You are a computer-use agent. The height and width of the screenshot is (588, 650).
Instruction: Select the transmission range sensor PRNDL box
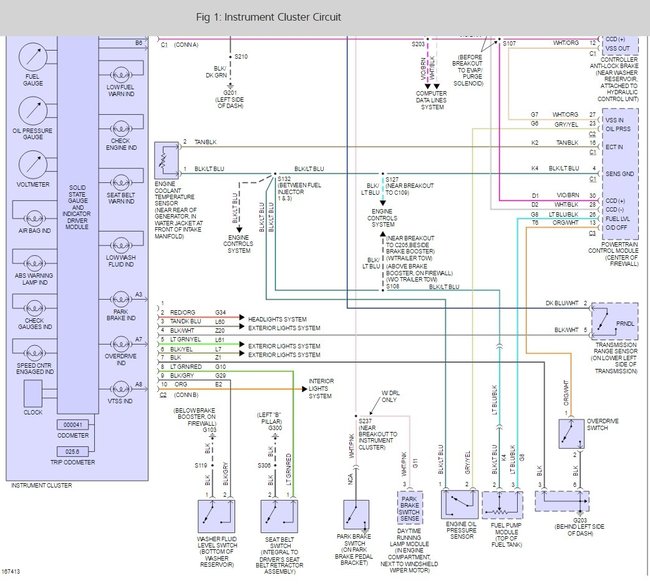tap(615, 321)
